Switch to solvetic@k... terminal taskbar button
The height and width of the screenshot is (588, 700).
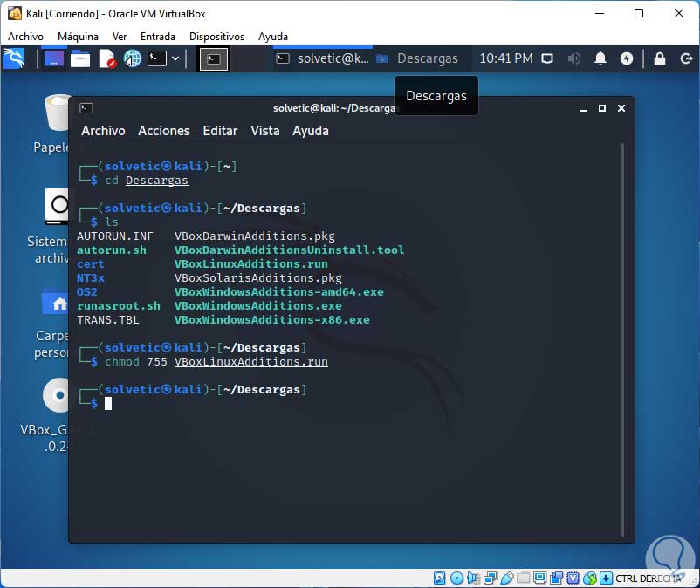coord(322,58)
